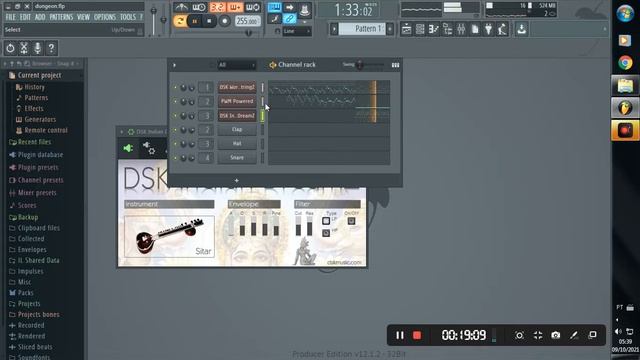Select the Snare channel button

click(x=237, y=158)
